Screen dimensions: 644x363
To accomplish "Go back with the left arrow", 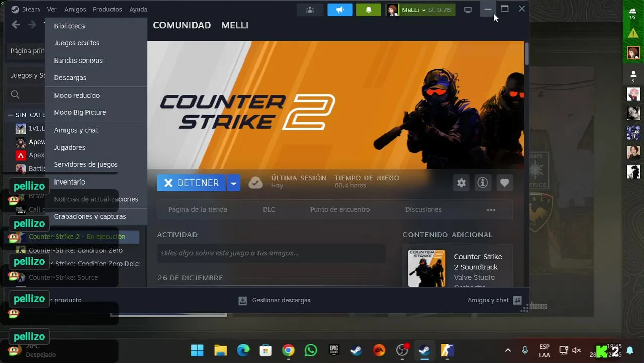I will [16, 25].
